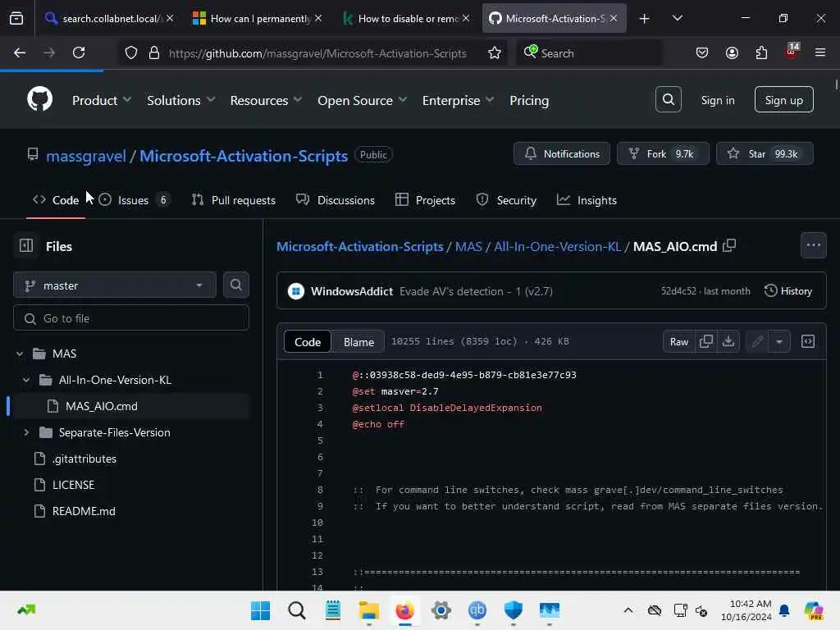Go back using the back arrow

coord(20,52)
